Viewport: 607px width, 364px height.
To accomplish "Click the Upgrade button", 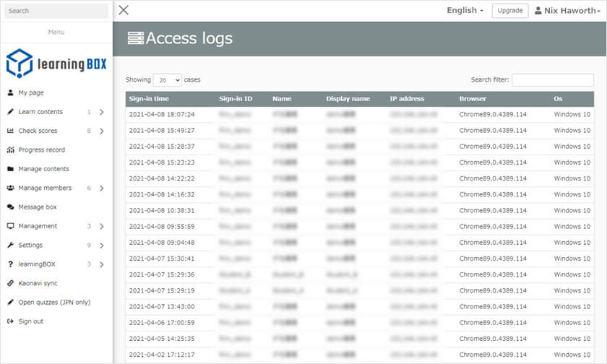I will point(509,11).
